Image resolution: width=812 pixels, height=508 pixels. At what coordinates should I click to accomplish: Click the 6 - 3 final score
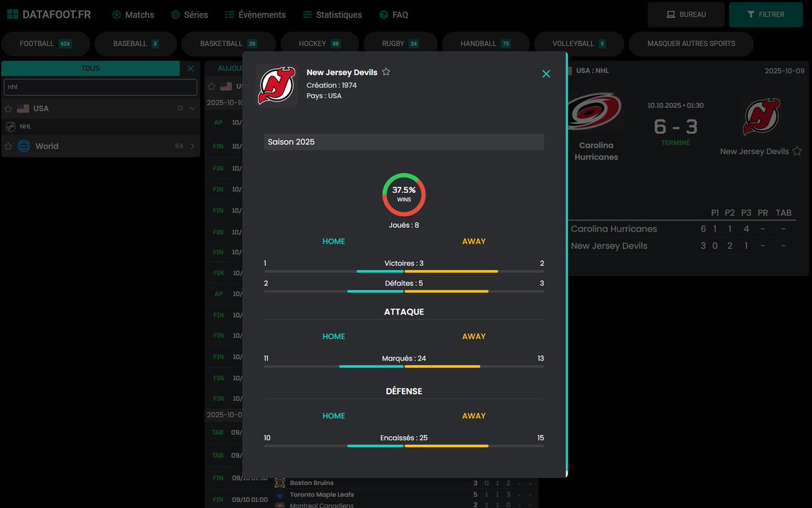click(675, 126)
